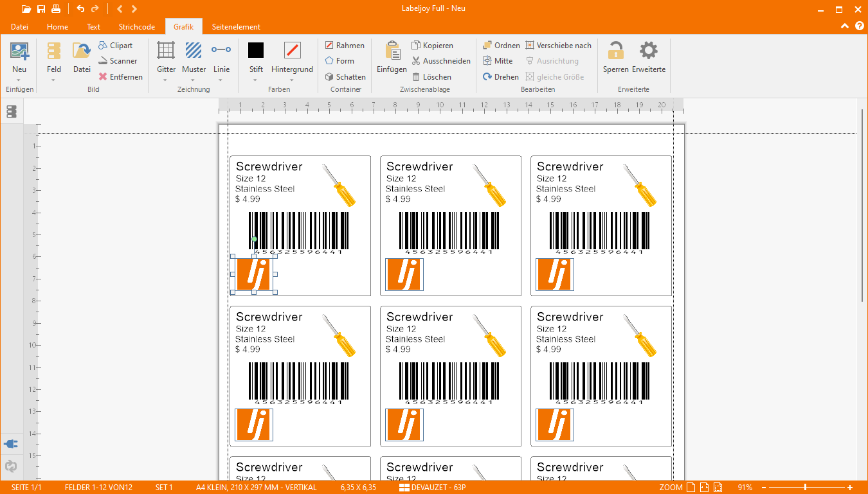
Task: Fit zoom to width icon
Action: point(705,488)
